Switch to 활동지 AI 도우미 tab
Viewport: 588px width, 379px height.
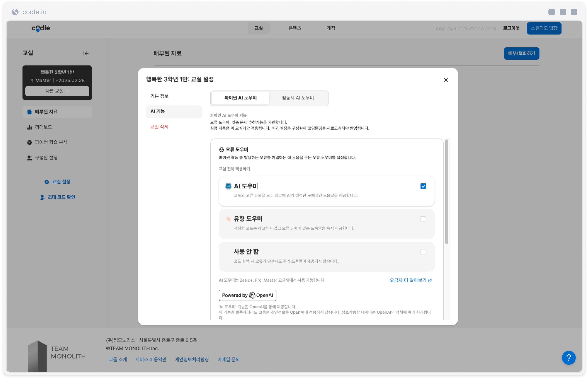point(298,98)
